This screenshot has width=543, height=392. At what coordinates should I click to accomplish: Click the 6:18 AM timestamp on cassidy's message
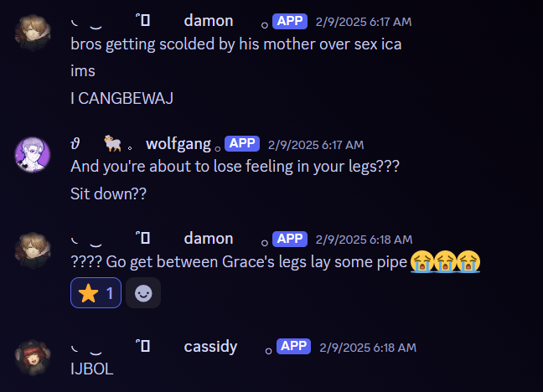coord(368,348)
